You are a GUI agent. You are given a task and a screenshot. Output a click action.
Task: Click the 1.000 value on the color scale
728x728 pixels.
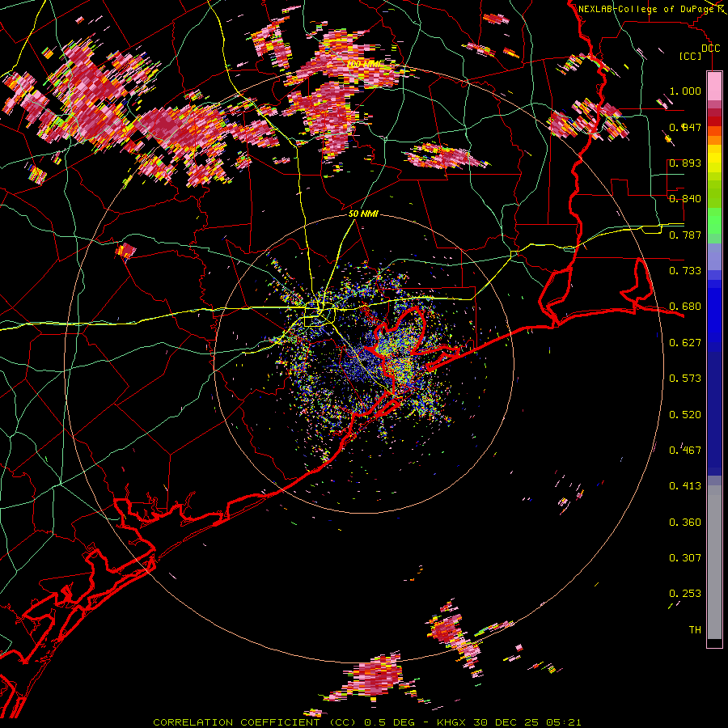685,91
